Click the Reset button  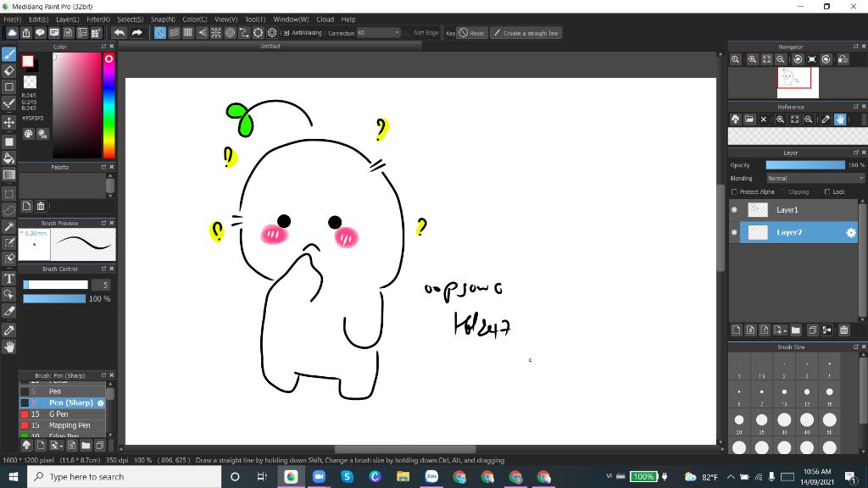tap(471, 33)
